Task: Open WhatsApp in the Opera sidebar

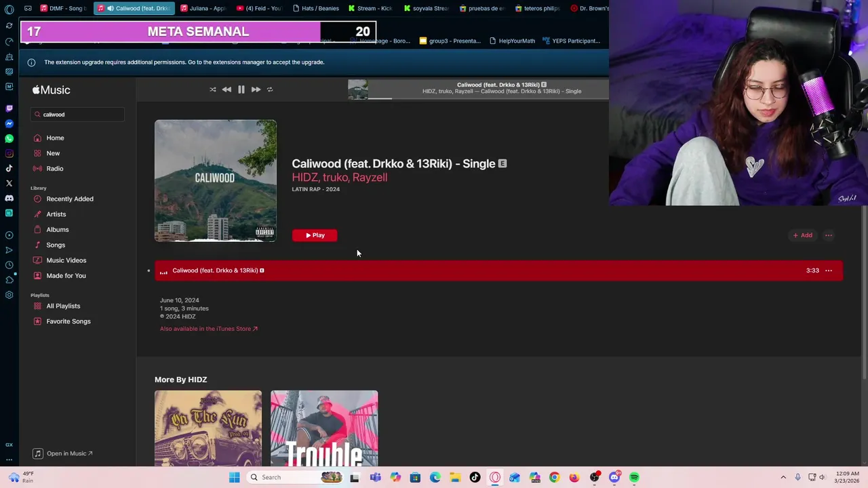Action: pos(9,139)
